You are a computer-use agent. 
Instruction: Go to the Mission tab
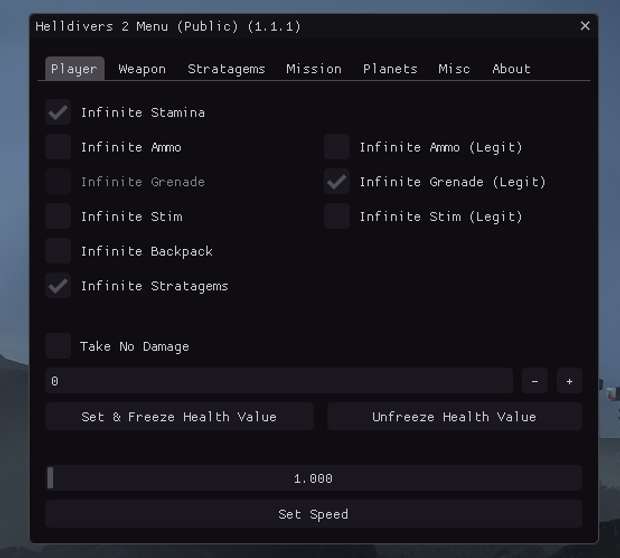tap(314, 69)
